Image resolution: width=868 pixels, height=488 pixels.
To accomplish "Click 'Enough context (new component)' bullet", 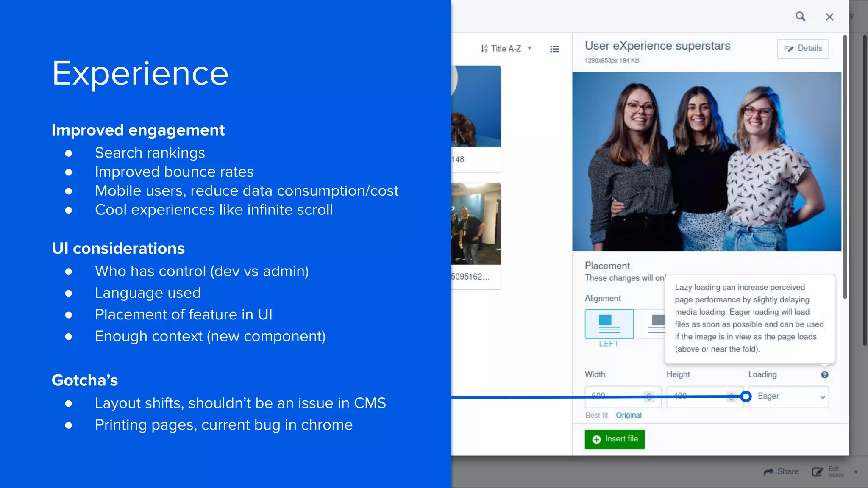I will coord(210,336).
